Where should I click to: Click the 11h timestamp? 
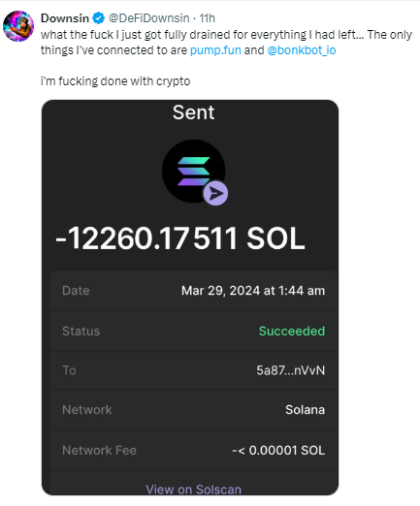click(x=207, y=18)
